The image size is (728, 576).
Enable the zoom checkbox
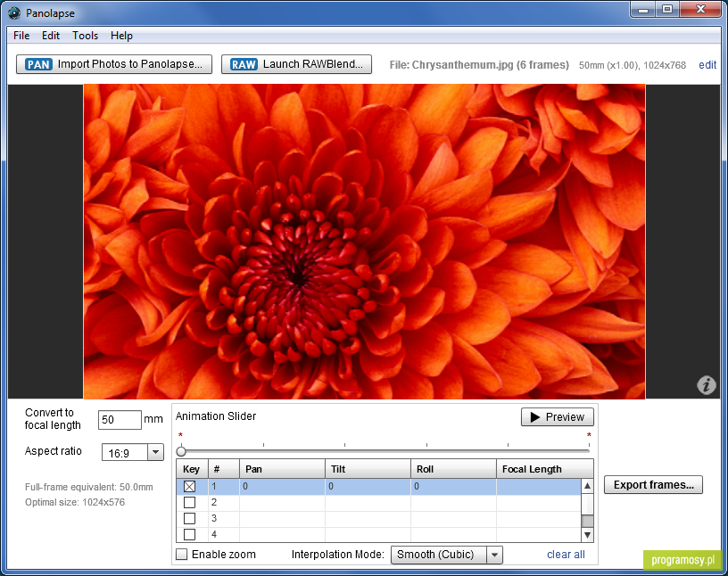pos(181,555)
